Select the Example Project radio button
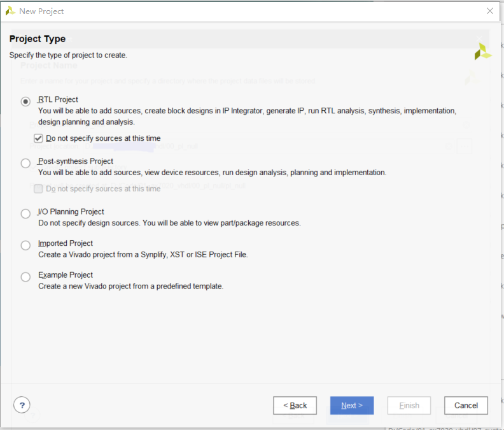 point(25,277)
